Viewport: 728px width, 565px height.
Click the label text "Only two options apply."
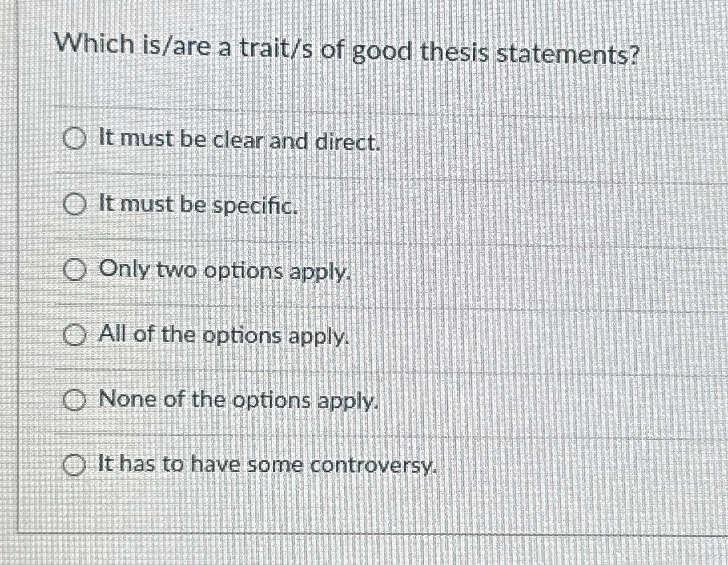click(222, 270)
